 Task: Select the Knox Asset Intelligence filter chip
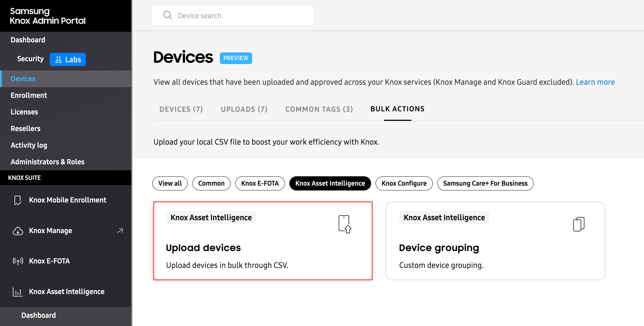[x=330, y=183]
